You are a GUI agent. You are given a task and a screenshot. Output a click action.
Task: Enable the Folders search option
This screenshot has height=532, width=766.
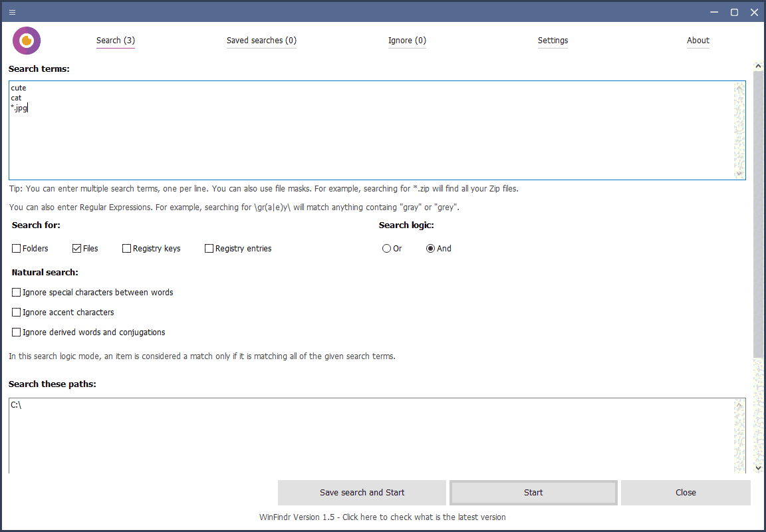(x=16, y=248)
